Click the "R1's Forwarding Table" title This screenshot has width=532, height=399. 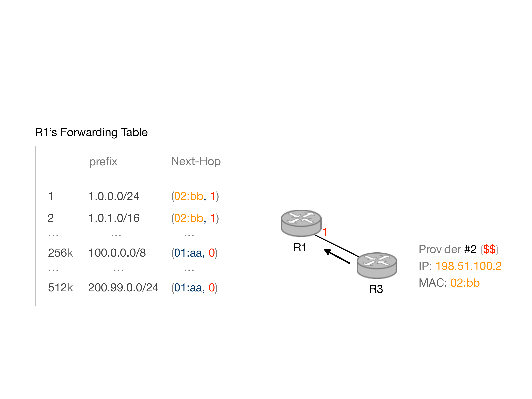(x=91, y=132)
